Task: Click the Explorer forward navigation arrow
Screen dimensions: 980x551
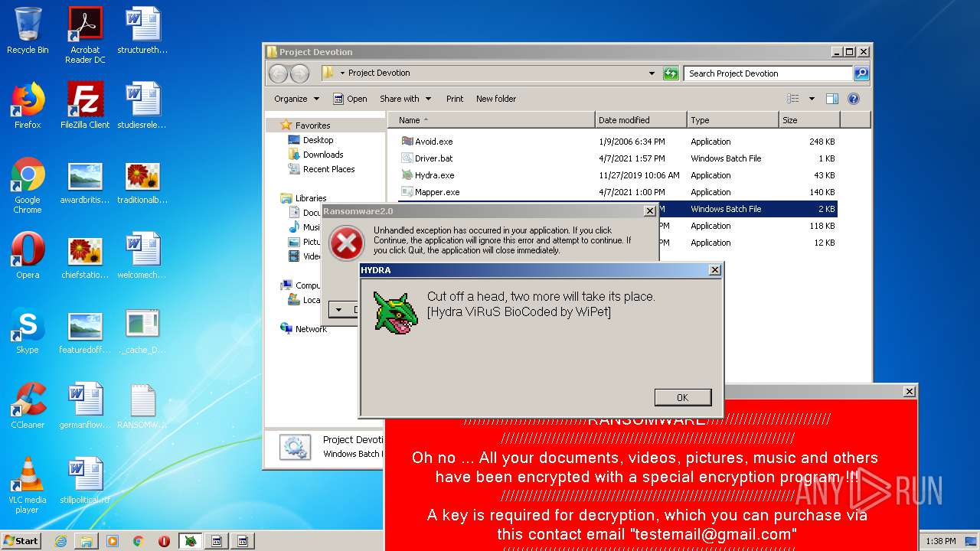Action: click(x=299, y=73)
